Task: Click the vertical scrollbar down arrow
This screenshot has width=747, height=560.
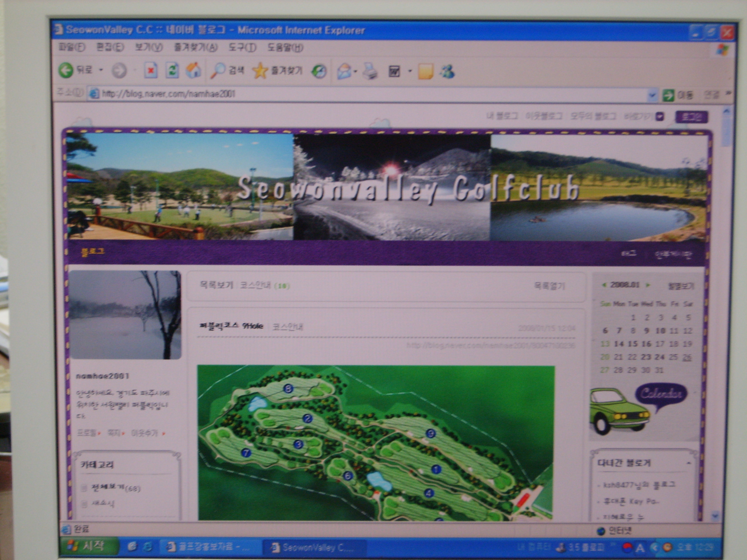Action: coord(715,516)
